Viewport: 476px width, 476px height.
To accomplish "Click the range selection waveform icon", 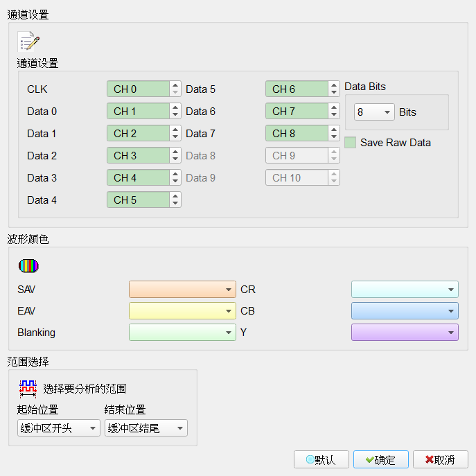I will 28,389.
